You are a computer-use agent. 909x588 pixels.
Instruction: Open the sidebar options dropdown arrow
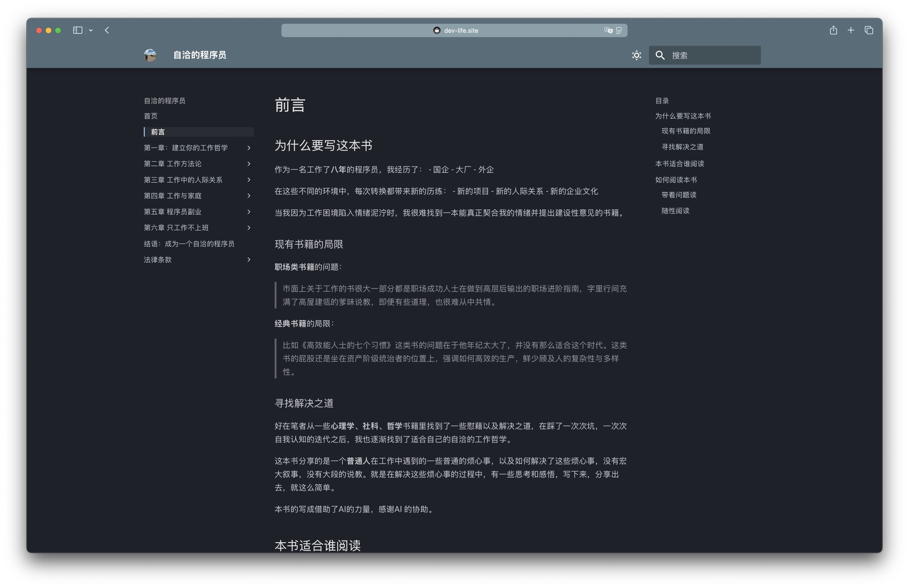click(91, 30)
